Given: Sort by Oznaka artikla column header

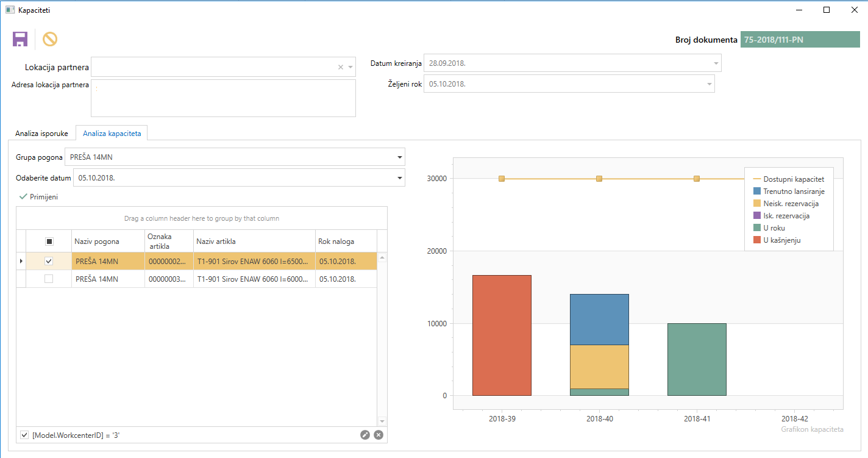Looking at the screenshot, I should click(169, 242).
